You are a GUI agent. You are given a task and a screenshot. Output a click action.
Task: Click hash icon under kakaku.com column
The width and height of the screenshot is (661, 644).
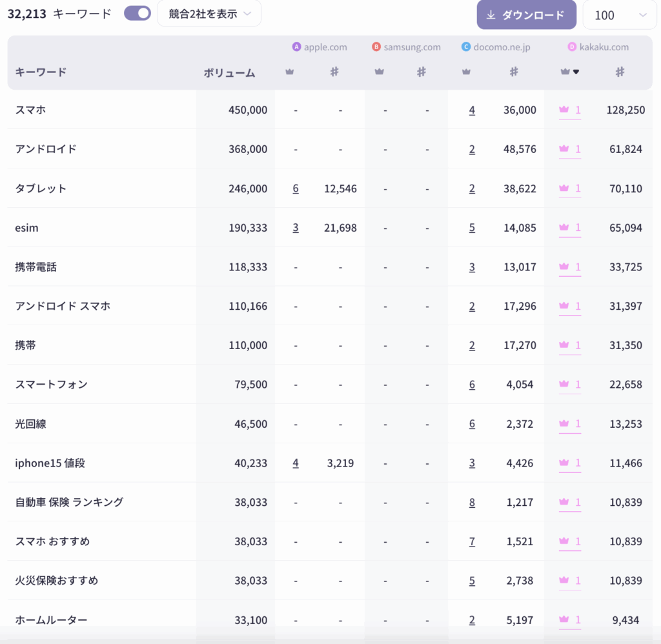(620, 72)
